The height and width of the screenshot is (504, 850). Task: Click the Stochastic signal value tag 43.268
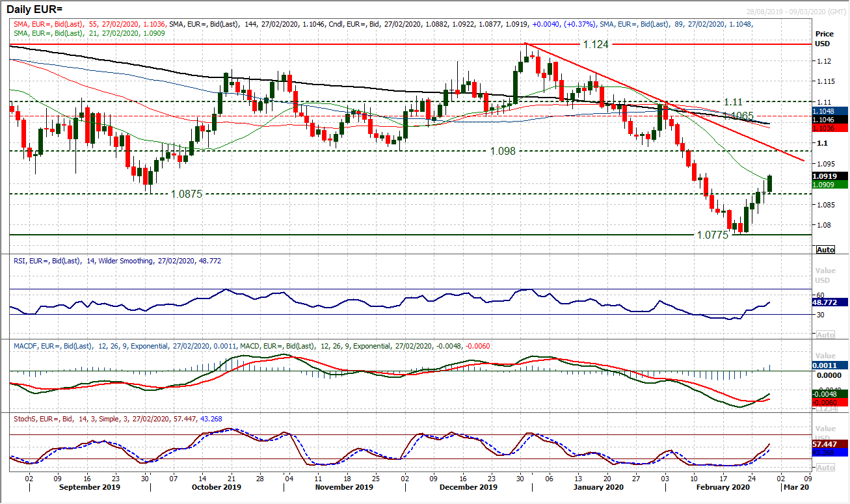[830, 451]
